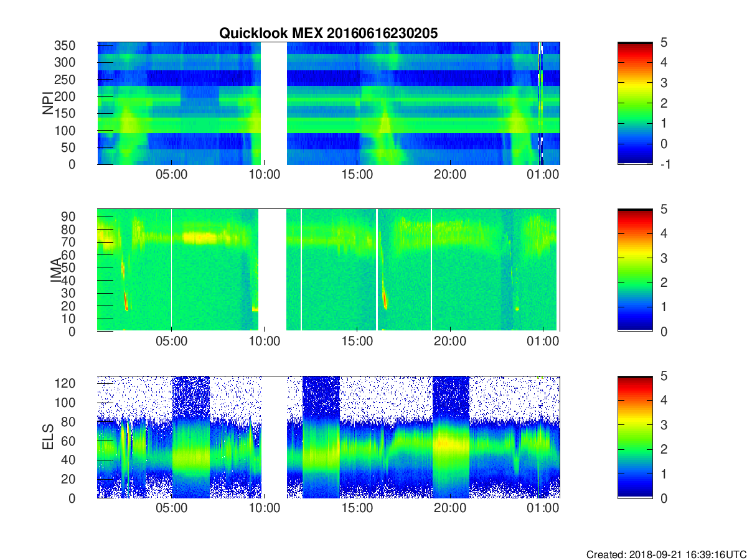Click the '01:00' time label under NPI panel
747x560 pixels.
click(x=543, y=175)
